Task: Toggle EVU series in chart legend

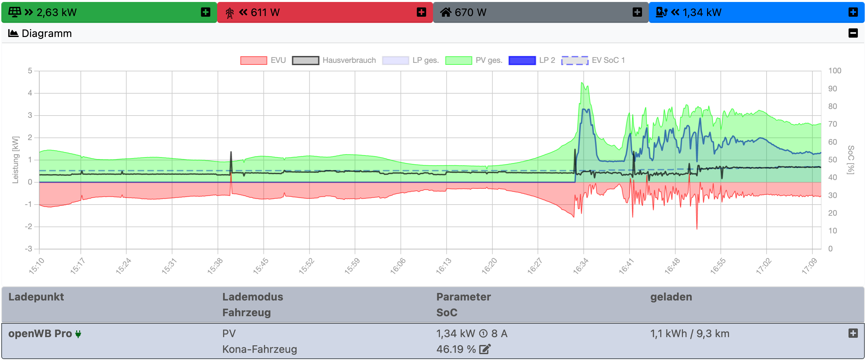Action: pyautogui.click(x=254, y=61)
